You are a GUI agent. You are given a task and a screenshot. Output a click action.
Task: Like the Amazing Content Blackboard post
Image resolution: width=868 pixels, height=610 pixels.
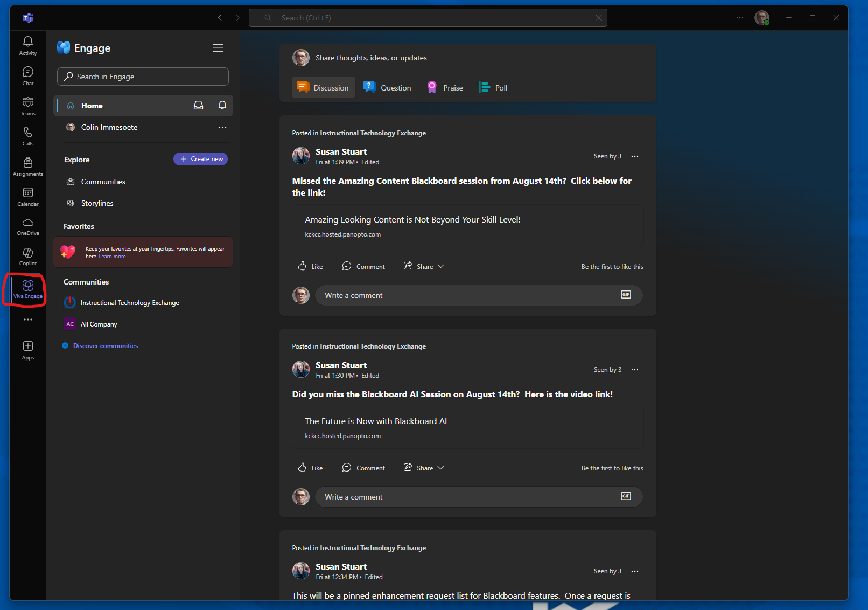point(310,266)
